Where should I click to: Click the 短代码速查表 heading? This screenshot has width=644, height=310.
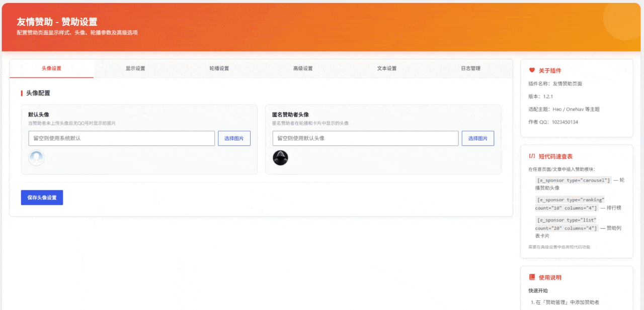click(x=555, y=156)
